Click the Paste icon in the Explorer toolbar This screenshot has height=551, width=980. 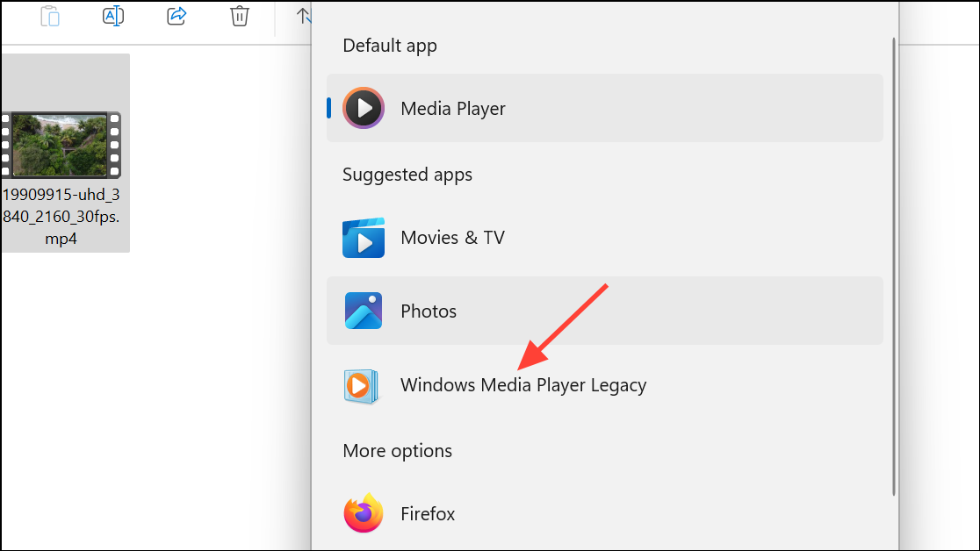50,16
